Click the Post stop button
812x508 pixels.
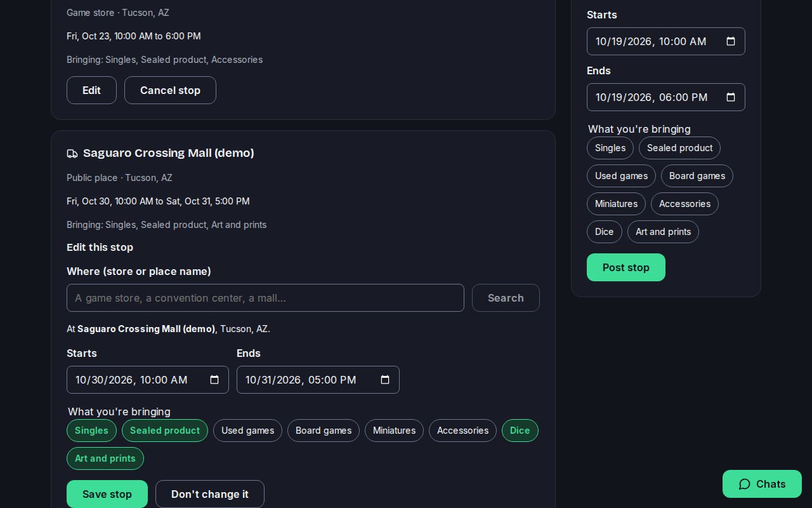626,267
